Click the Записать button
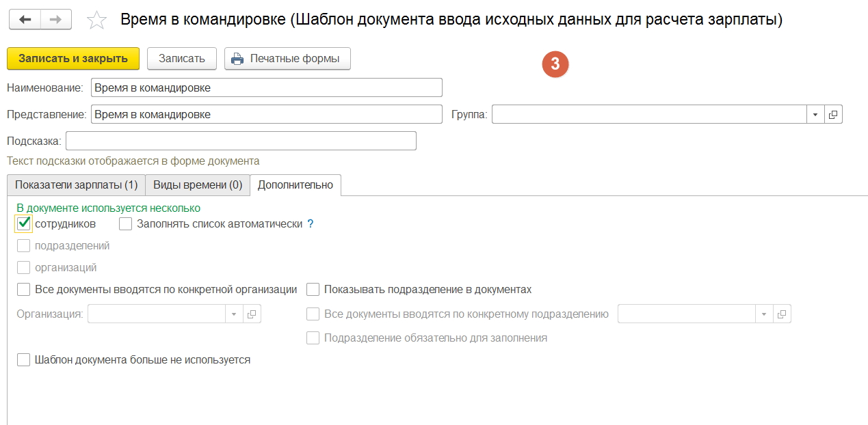This screenshot has height=425, width=868. point(182,59)
